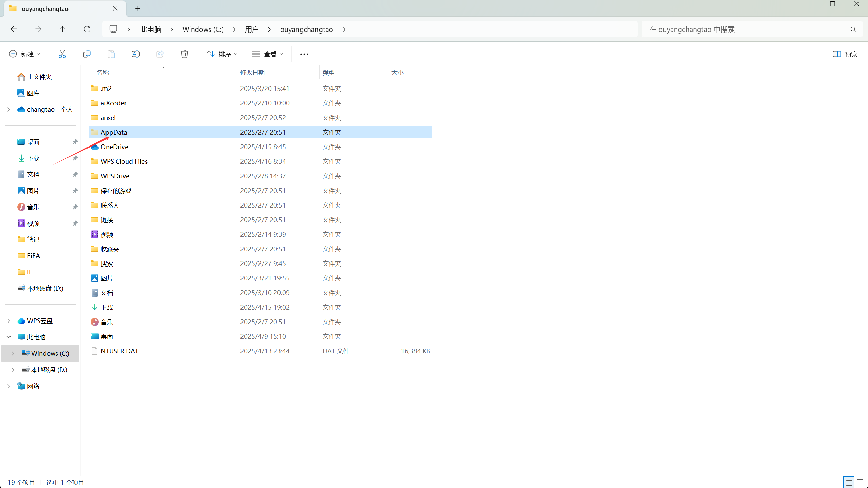Open a new tab with plus button
The height and width of the screenshot is (488, 868).
[x=138, y=9]
